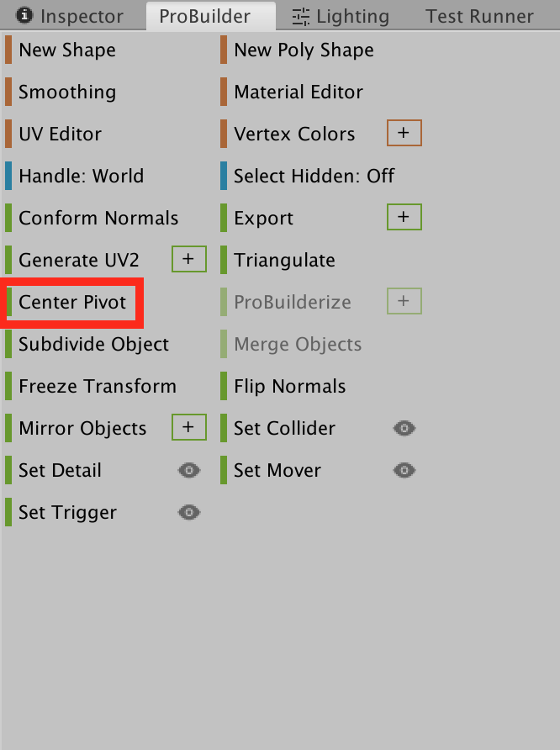The height and width of the screenshot is (750, 560).
Task: Open Mirror Objects options plus icon
Action: click(x=188, y=428)
